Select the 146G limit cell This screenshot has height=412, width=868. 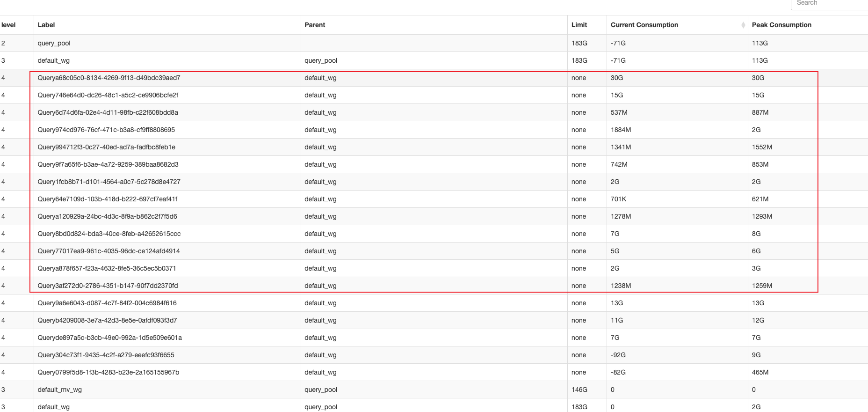pyautogui.click(x=579, y=390)
